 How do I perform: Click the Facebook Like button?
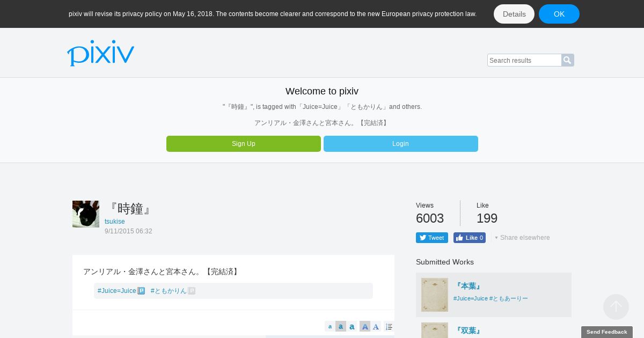470,238
